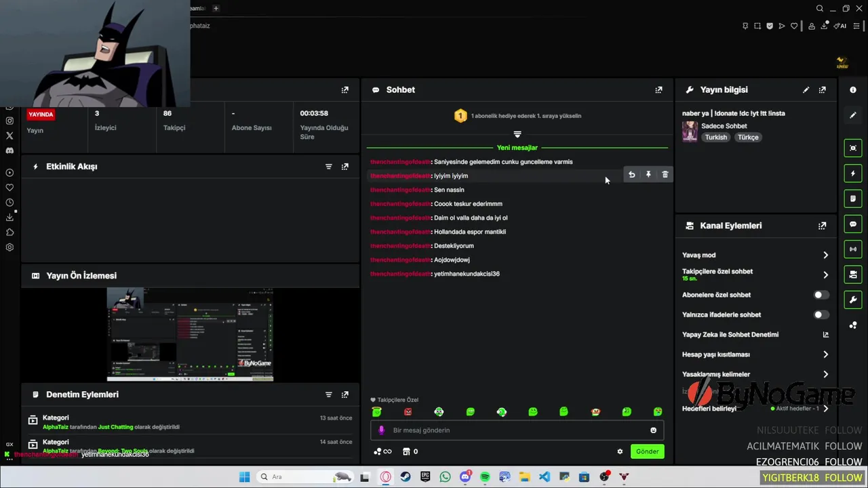The height and width of the screenshot is (488, 868).
Task: Pop out the Sohbet chat panel
Action: click(x=658, y=89)
